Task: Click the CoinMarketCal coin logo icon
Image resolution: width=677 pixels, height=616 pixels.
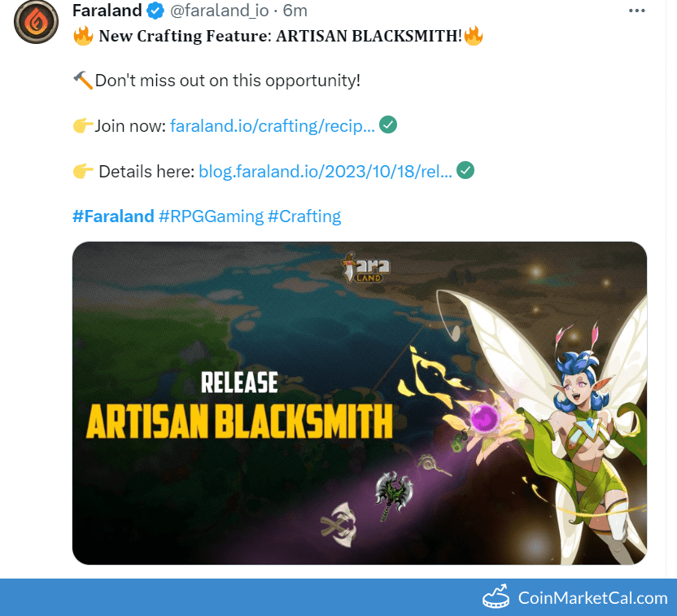Action: 496,596
